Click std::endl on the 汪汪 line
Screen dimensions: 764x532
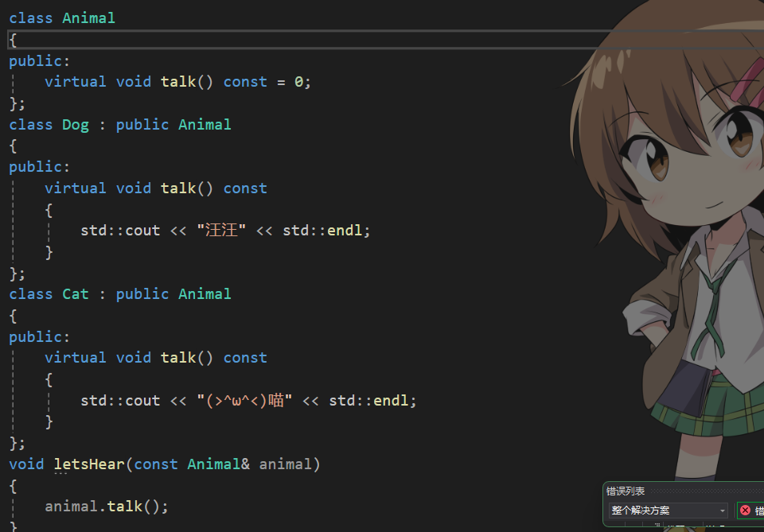click(322, 231)
